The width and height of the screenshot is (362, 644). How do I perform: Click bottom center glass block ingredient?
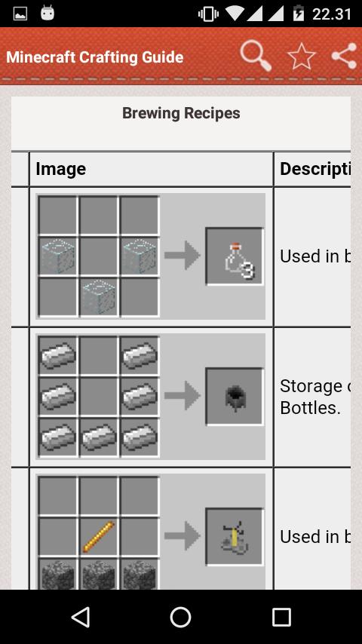[99, 297]
